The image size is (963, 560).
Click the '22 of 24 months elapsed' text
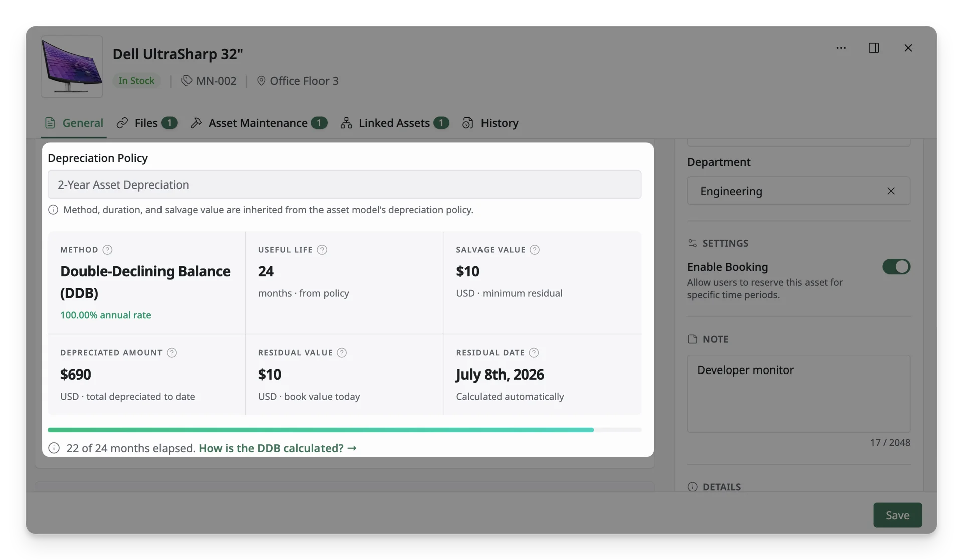[x=131, y=448]
